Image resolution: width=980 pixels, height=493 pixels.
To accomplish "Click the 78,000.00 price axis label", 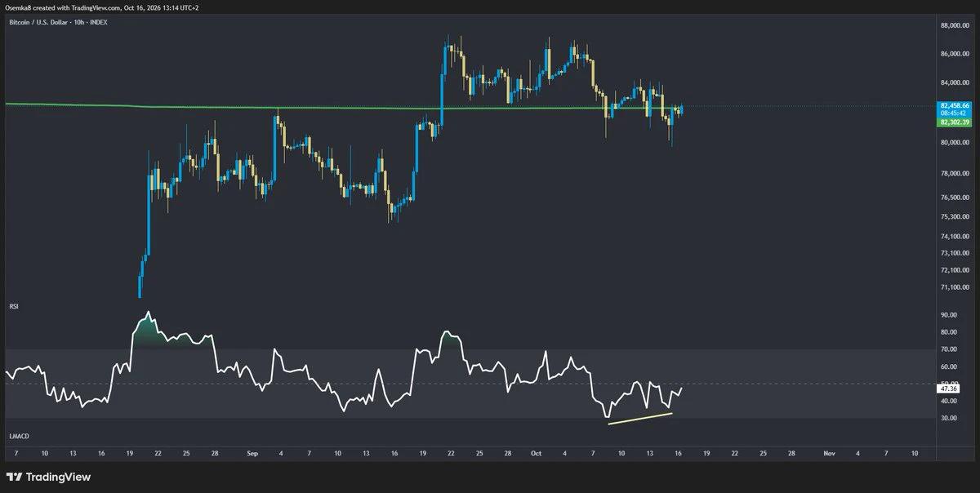I will click(x=954, y=174).
